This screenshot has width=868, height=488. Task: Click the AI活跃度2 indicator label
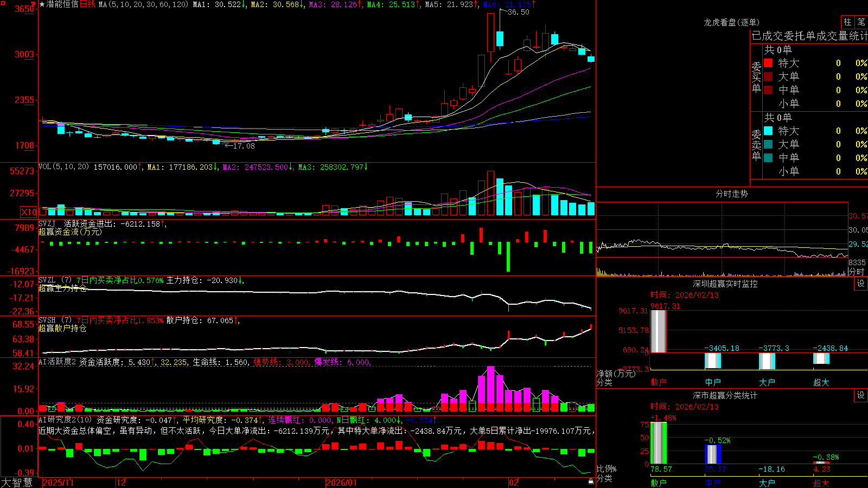tap(58, 362)
